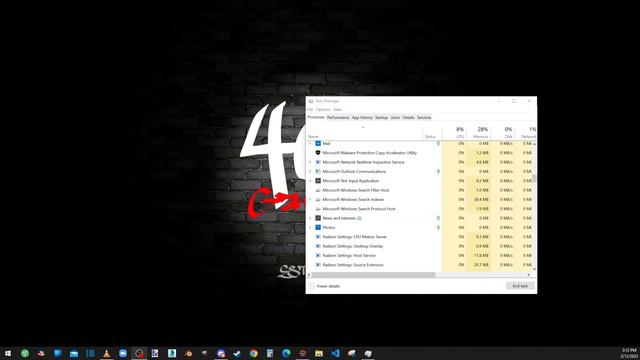
Task: Open Zoom from the taskbar
Action: click(x=123, y=353)
